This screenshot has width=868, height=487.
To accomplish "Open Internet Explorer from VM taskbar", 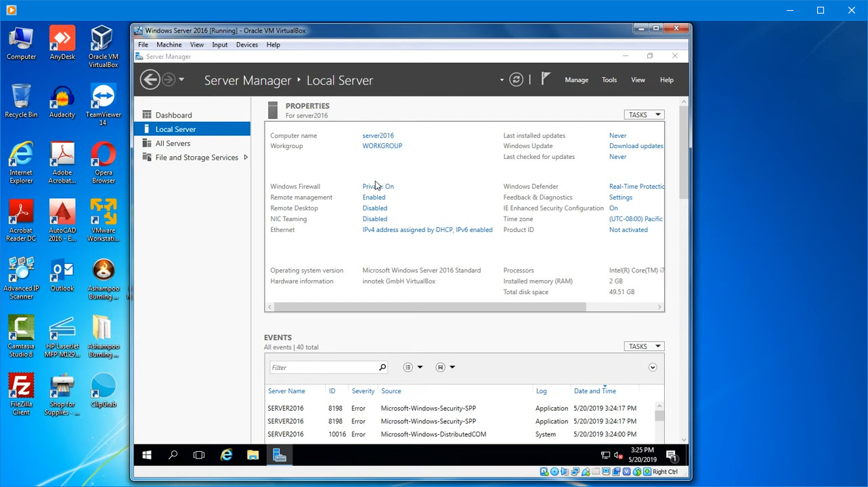I will 226,455.
